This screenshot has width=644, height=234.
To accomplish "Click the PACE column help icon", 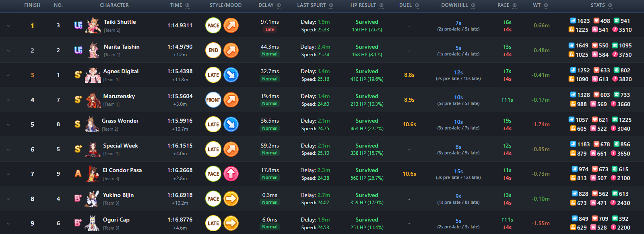I will (x=514, y=5).
